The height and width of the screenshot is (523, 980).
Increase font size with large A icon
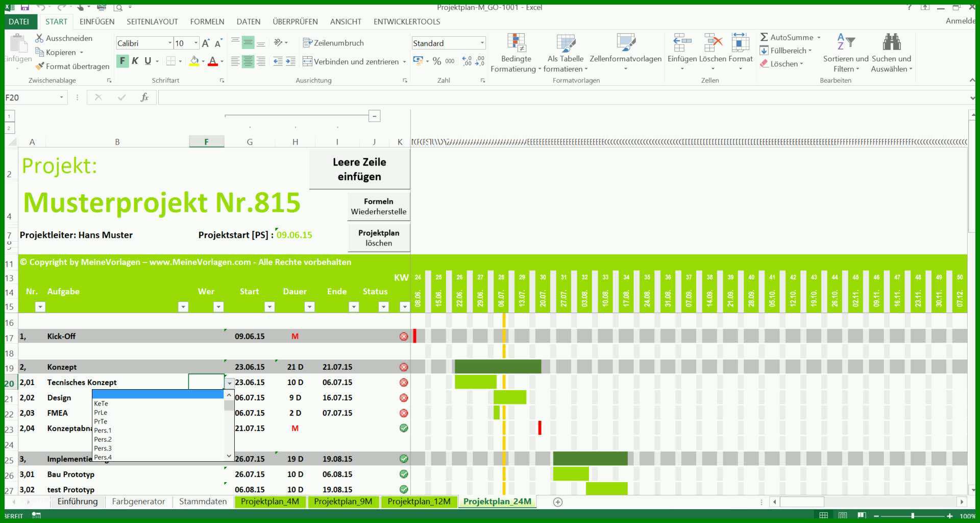(x=206, y=43)
